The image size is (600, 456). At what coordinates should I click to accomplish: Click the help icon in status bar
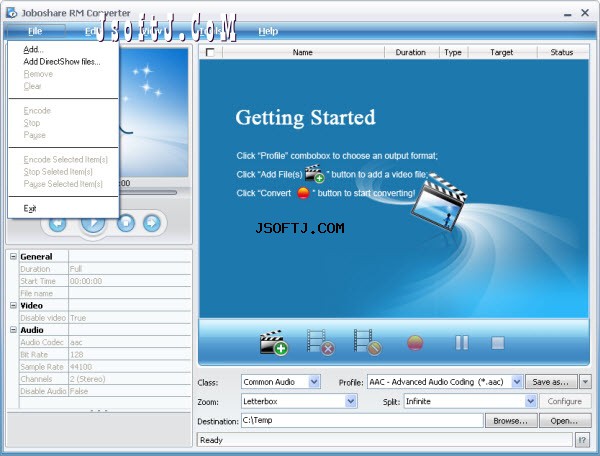582,440
